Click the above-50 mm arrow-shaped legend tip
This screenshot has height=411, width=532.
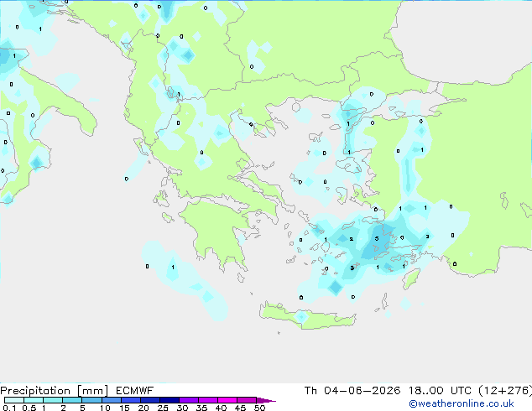[266, 400]
